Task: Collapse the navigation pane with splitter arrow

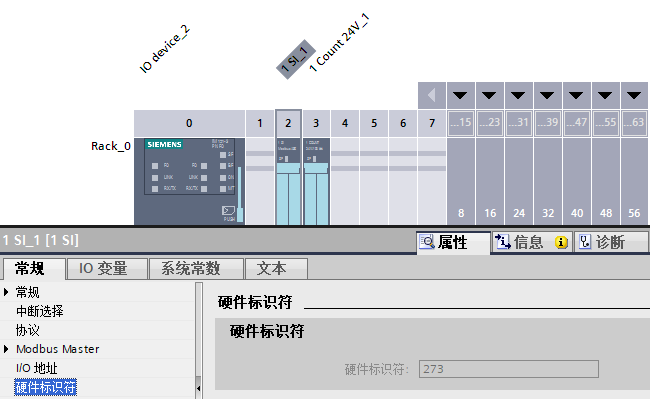Action: coord(199,388)
